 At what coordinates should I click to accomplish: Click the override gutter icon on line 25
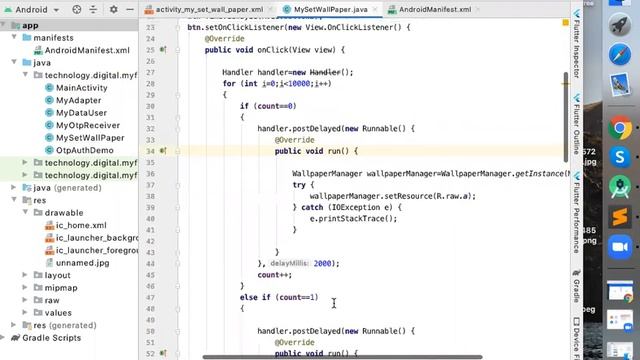(163, 50)
